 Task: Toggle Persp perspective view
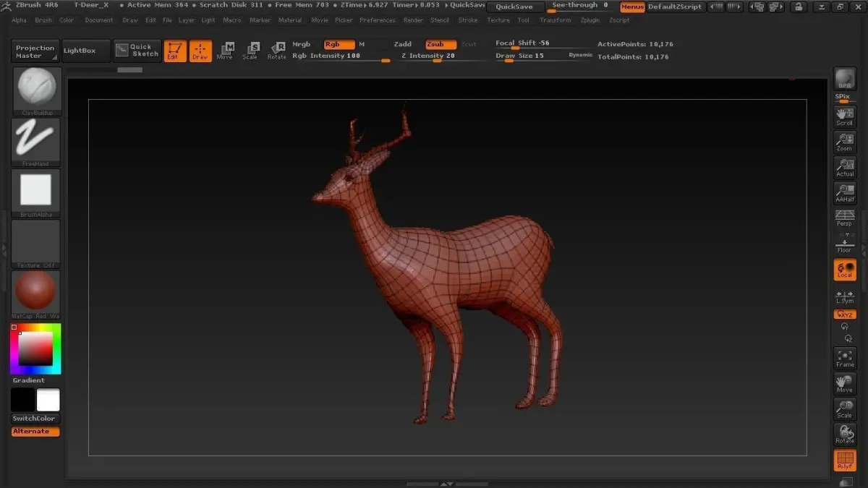[845, 218]
